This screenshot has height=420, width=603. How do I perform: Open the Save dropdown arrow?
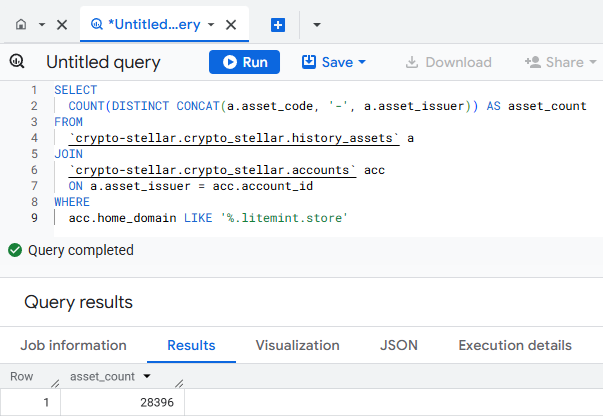pos(362,62)
